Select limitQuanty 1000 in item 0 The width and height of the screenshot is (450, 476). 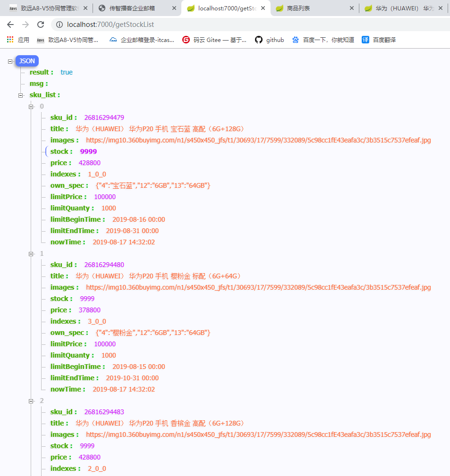coord(109,208)
